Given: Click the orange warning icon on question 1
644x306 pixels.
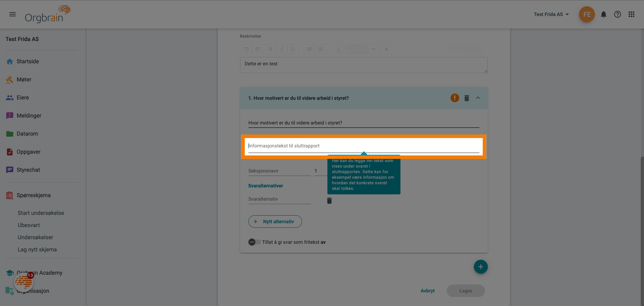Looking at the screenshot, I should click(455, 98).
